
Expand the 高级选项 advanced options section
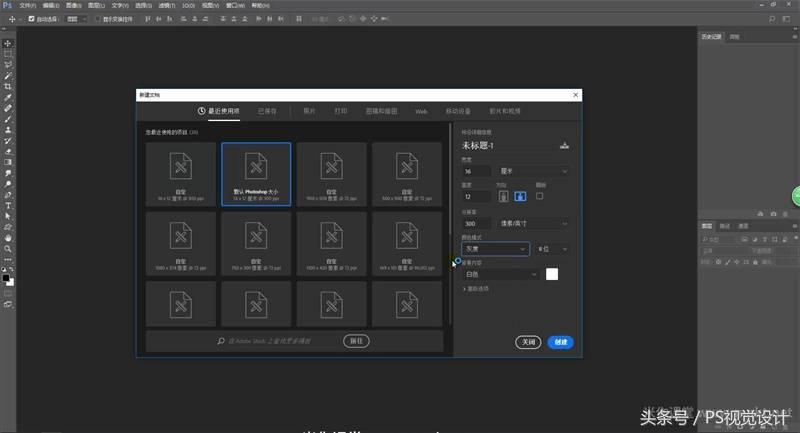pyautogui.click(x=478, y=289)
